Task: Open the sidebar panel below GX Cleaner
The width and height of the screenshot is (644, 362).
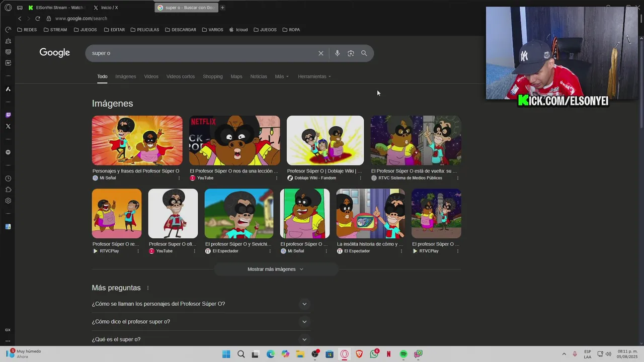Action: point(8,52)
